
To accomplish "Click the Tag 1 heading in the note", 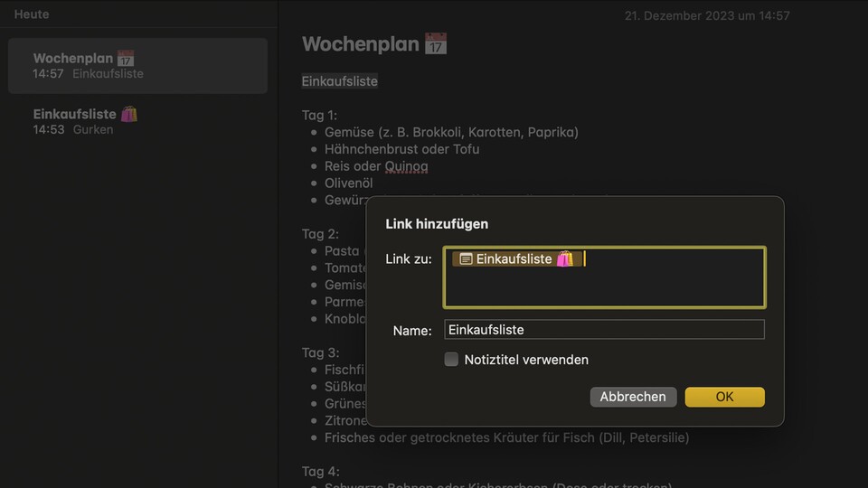I will [319, 115].
